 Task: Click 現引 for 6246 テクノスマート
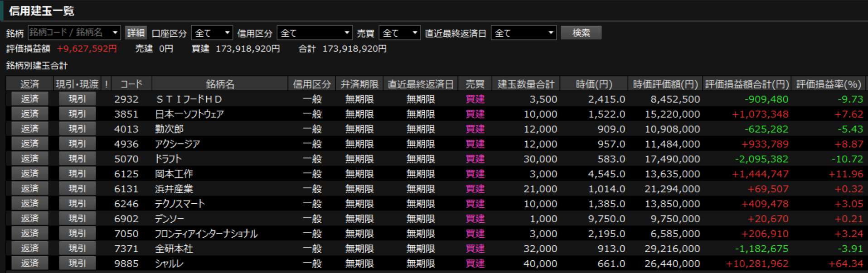pos(77,203)
